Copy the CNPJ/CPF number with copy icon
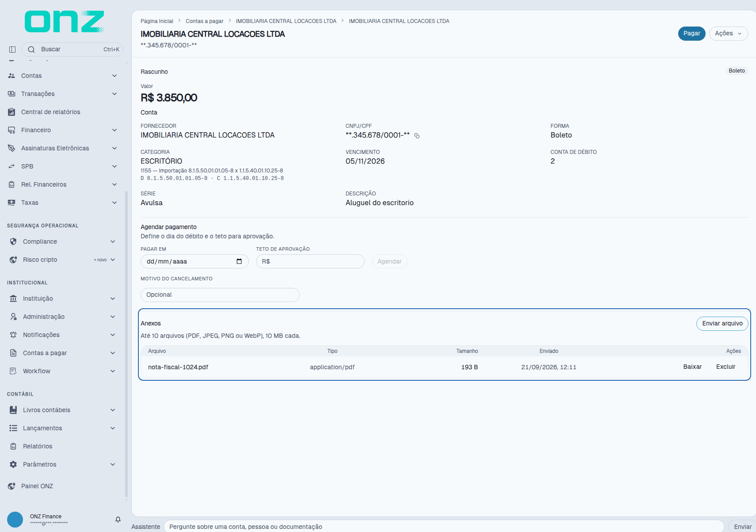 [417, 136]
